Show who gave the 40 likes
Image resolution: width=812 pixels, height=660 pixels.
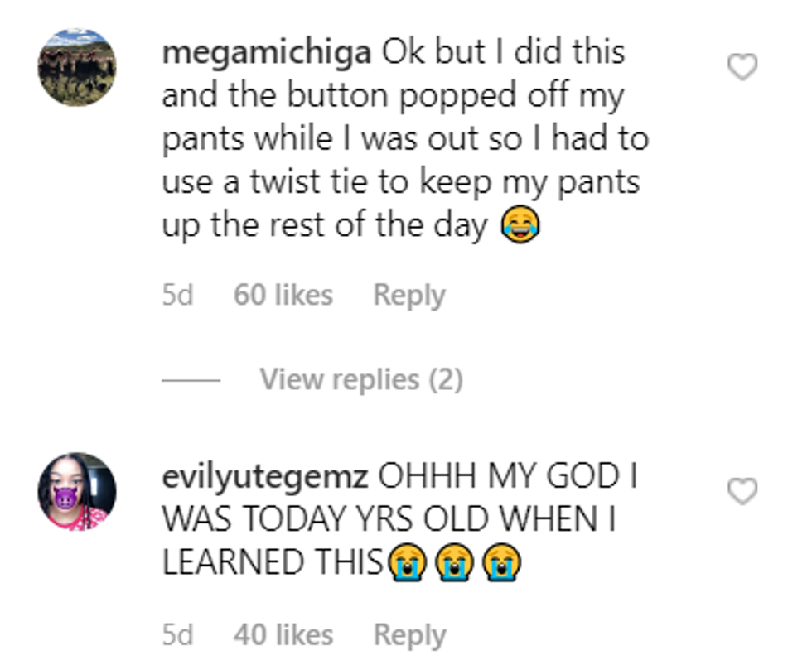point(283,635)
